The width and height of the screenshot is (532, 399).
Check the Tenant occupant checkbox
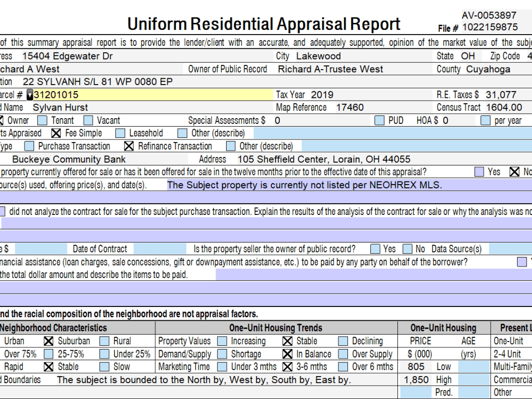(x=43, y=120)
